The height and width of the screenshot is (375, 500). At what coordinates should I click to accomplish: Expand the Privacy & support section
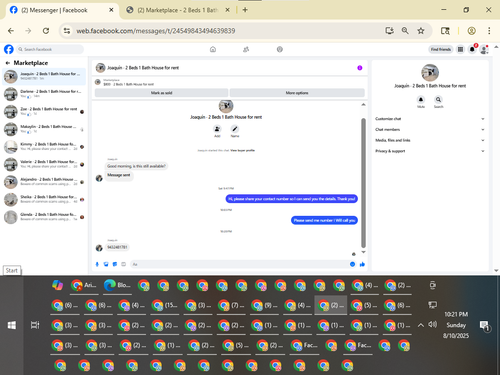click(429, 151)
